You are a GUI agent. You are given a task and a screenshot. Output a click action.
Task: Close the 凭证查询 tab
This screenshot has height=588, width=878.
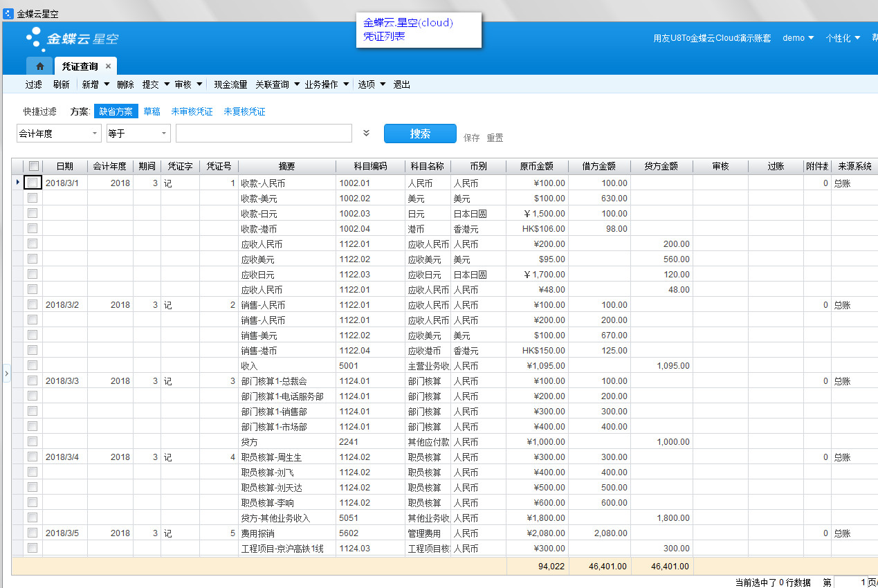108,66
